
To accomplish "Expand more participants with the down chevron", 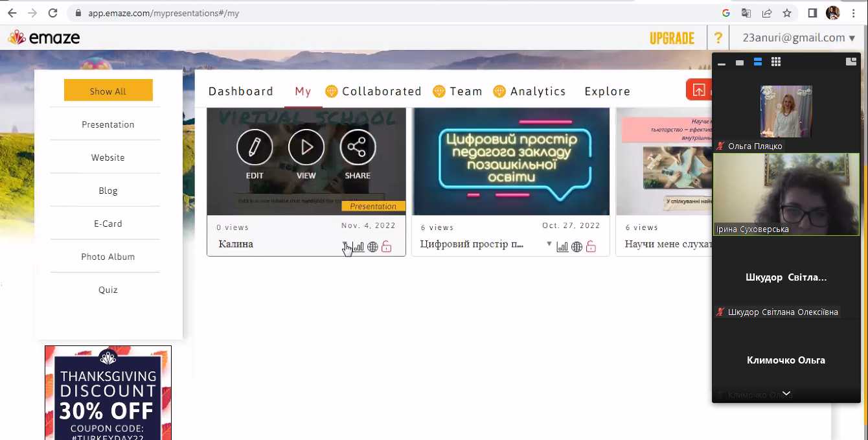I will 786,393.
